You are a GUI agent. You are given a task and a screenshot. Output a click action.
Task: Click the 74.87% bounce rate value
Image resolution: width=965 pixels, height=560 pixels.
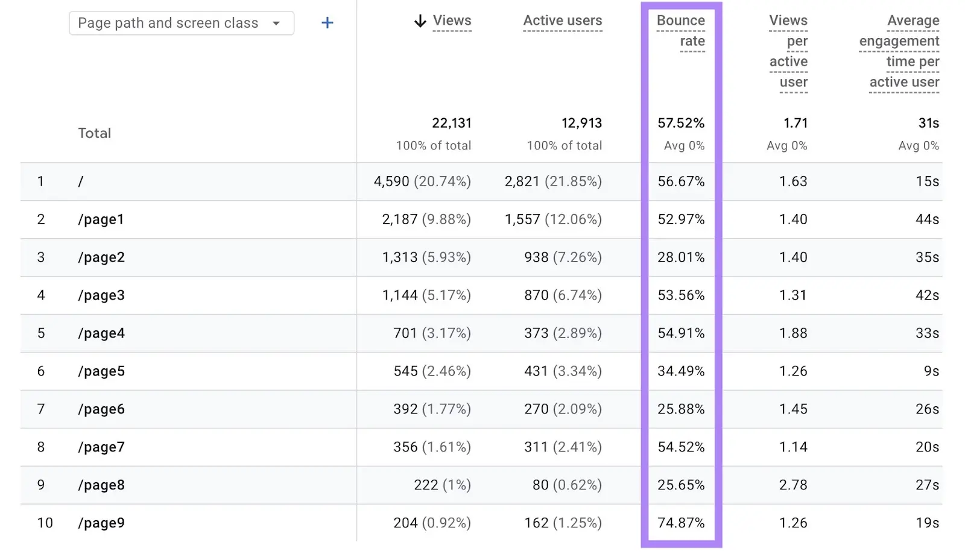[x=681, y=523]
